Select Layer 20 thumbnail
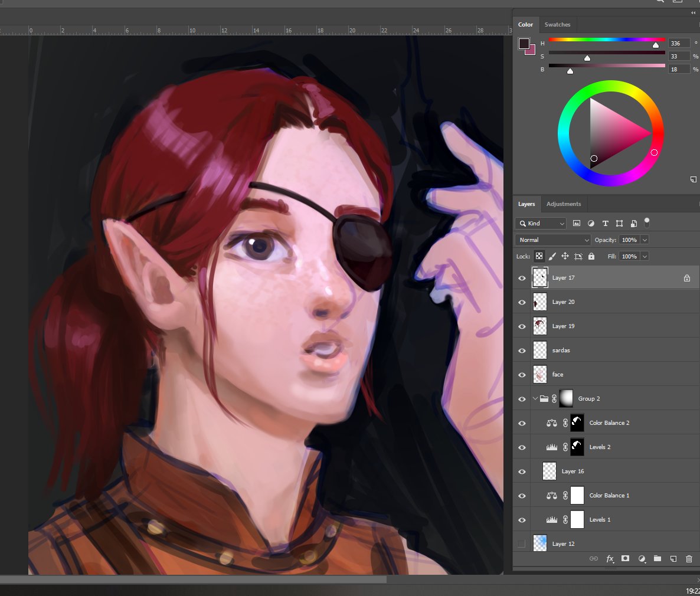The image size is (700, 596). (x=539, y=302)
